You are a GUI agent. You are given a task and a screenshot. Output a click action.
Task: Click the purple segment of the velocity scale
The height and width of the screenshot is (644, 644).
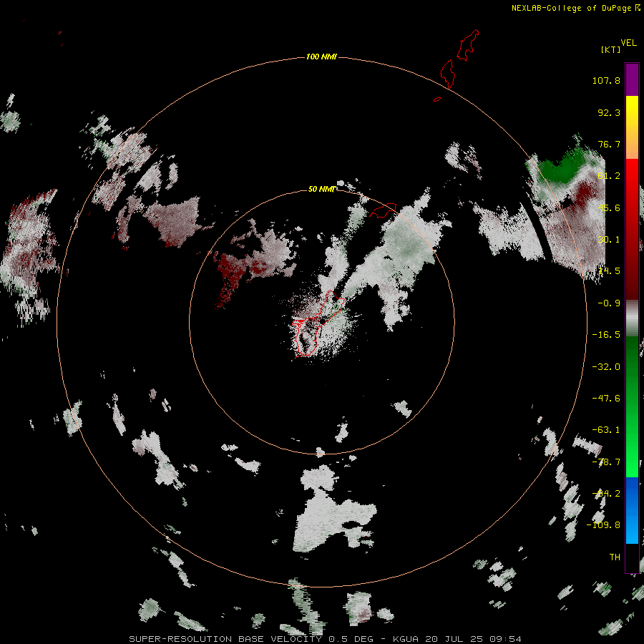coord(632,80)
